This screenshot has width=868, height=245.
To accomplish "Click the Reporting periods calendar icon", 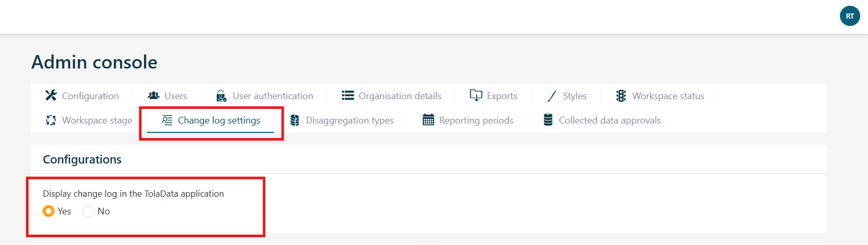I will 428,120.
